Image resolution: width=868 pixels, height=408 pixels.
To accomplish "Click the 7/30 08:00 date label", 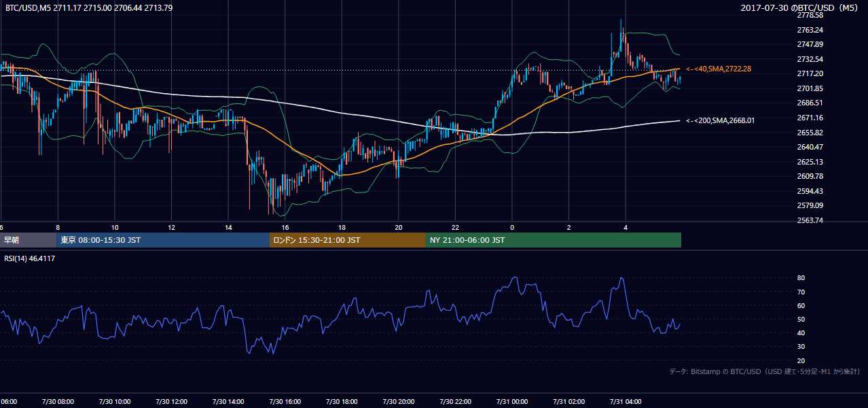I will coord(58,402).
